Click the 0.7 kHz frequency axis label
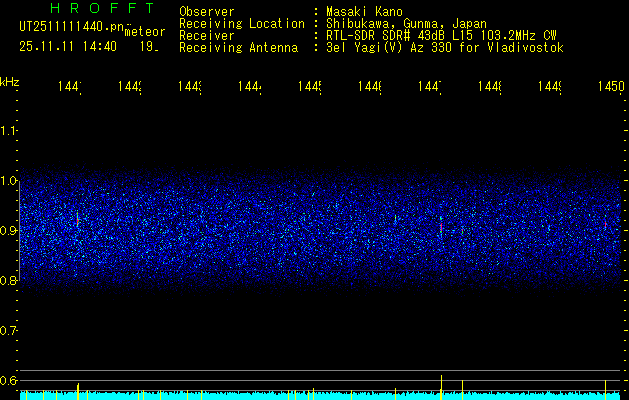Screen dimensions: 629x400 tap(8, 331)
